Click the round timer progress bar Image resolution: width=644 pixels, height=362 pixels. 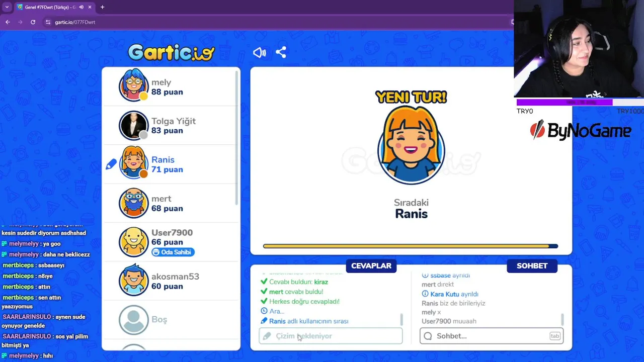tap(411, 246)
